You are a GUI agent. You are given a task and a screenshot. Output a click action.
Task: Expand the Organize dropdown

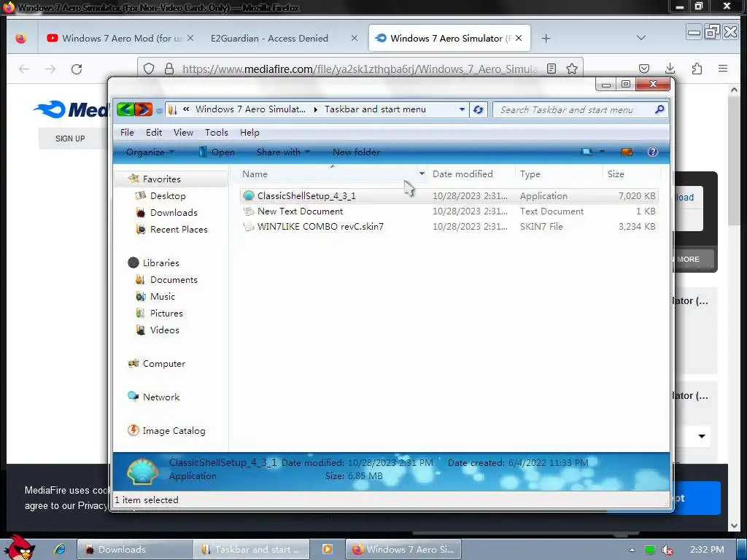(x=150, y=152)
